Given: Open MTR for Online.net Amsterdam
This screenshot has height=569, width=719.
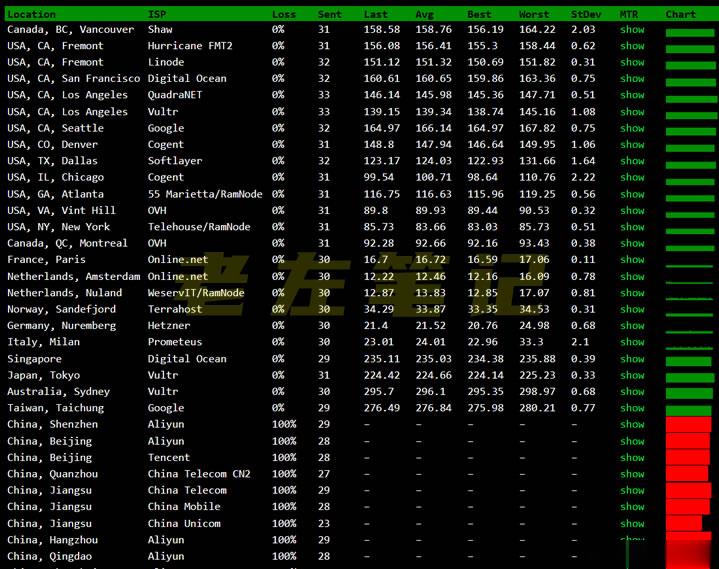Looking at the screenshot, I should [x=632, y=276].
